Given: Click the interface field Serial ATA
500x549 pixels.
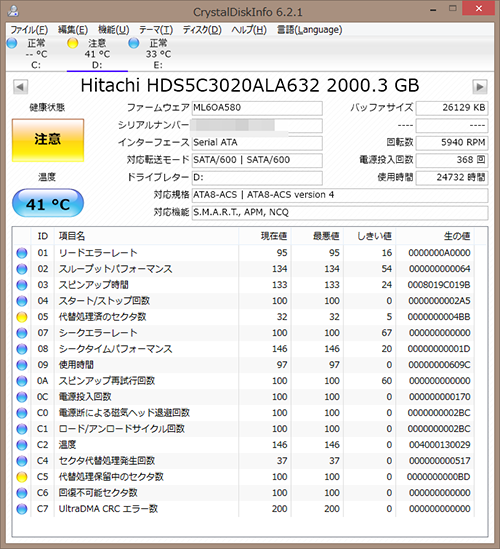Looking at the screenshot, I should (257, 143).
